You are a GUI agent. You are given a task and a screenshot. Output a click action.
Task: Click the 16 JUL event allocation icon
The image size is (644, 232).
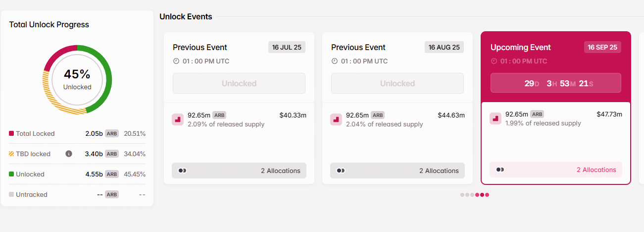[178, 119]
